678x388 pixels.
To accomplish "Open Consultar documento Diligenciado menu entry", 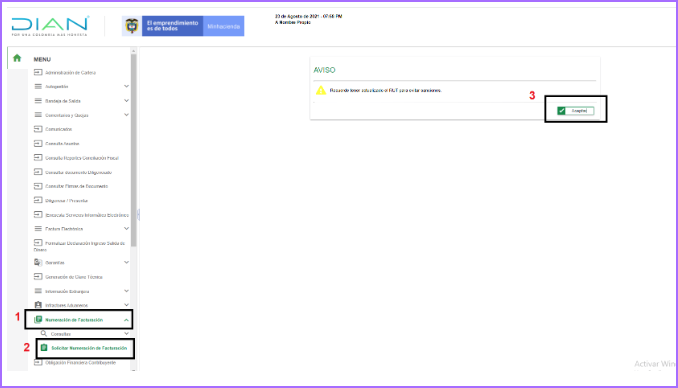I will coord(79,172).
